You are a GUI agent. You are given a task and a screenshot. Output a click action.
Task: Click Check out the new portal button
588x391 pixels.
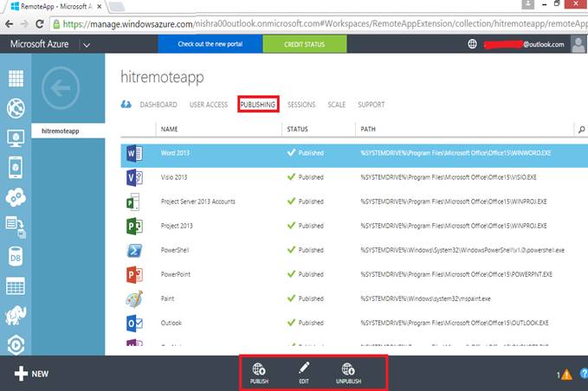tap(210, 44)
